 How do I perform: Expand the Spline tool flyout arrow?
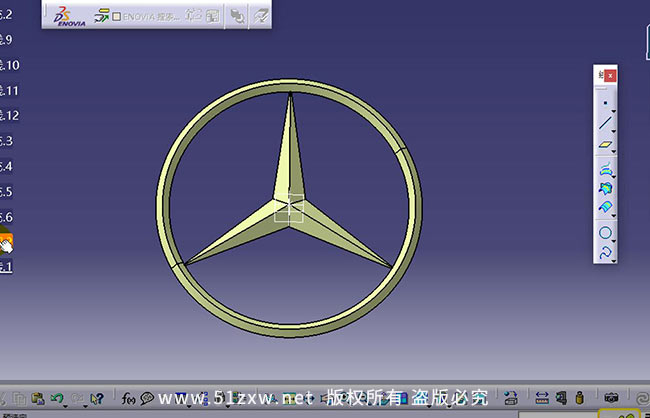click(614, 260)
